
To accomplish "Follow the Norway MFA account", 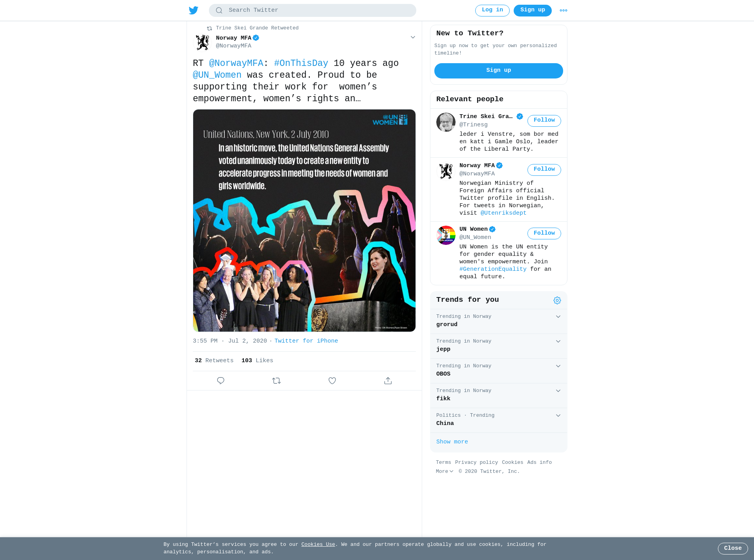I will click(x=544, y=170).
